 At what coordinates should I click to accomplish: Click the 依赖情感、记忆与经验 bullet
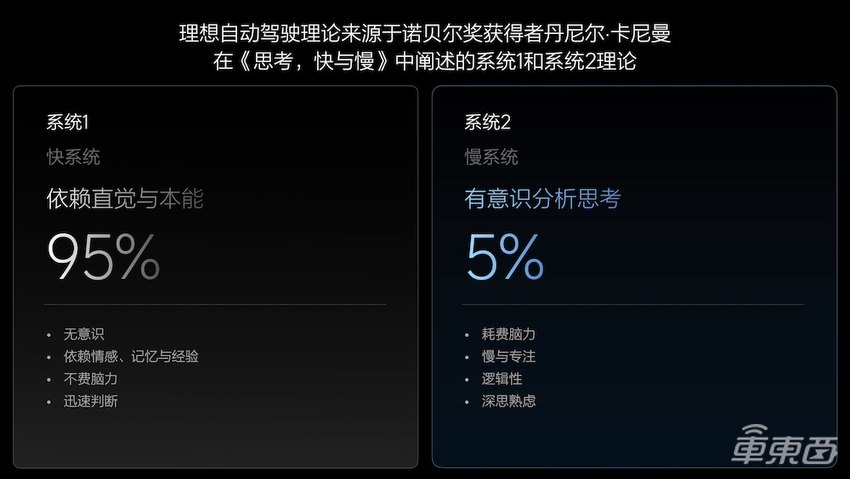[131, 356]
